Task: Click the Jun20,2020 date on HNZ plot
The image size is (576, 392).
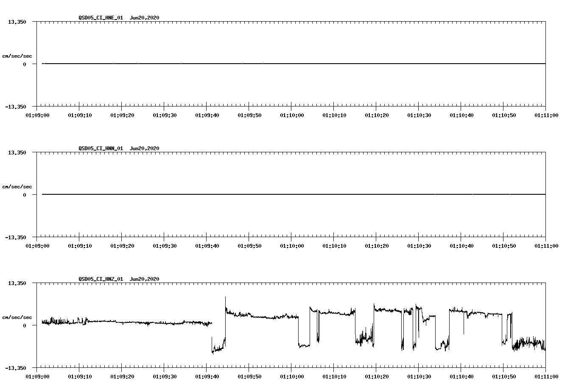Action: (145, 279)
